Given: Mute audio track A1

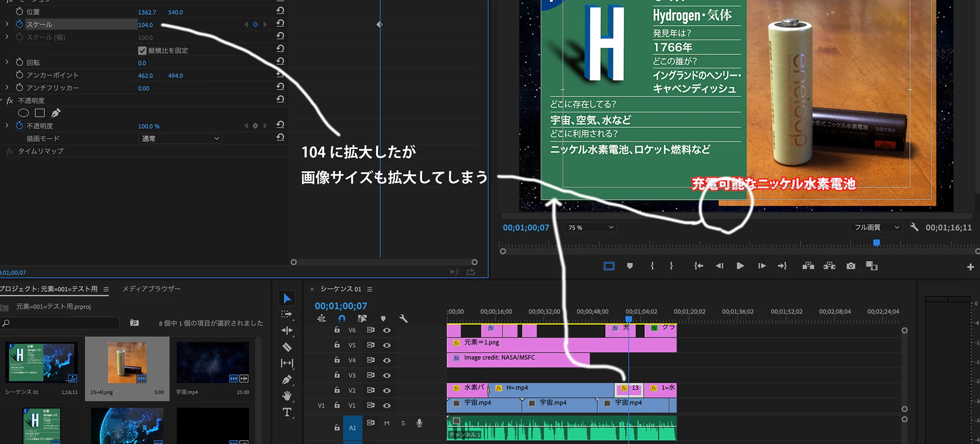Looking at the screenshot, I should coord(387,423).
